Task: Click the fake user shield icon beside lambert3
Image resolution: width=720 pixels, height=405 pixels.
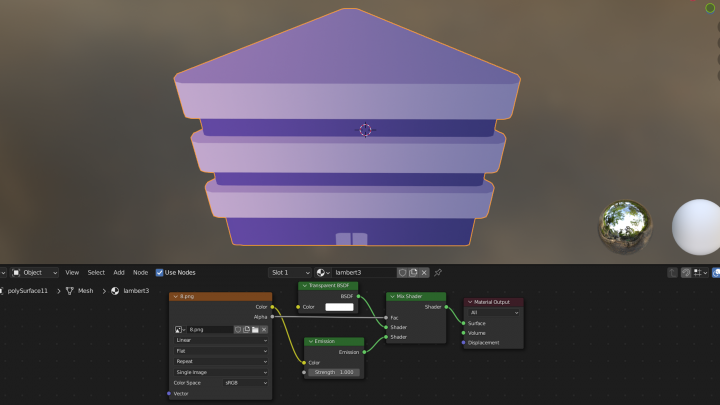Action: (x=402, y=273)
